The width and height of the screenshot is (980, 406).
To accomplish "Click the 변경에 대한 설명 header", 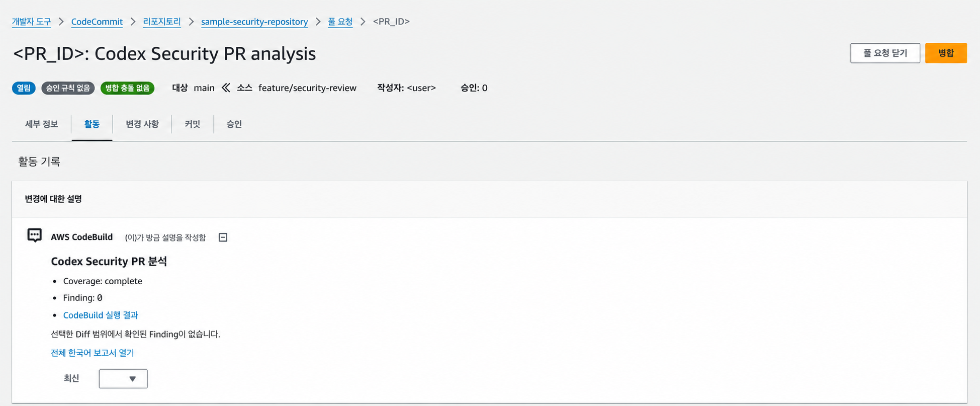I will point(53,199).
